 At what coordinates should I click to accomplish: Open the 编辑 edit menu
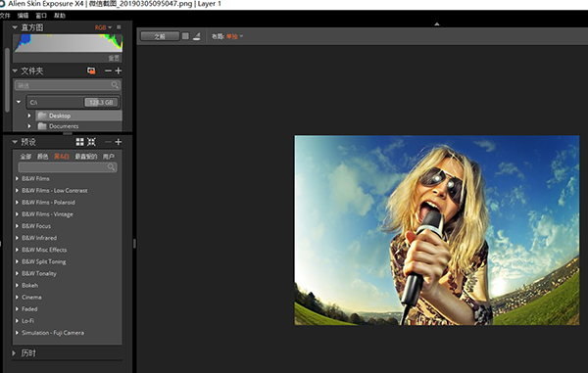(23, 16)
